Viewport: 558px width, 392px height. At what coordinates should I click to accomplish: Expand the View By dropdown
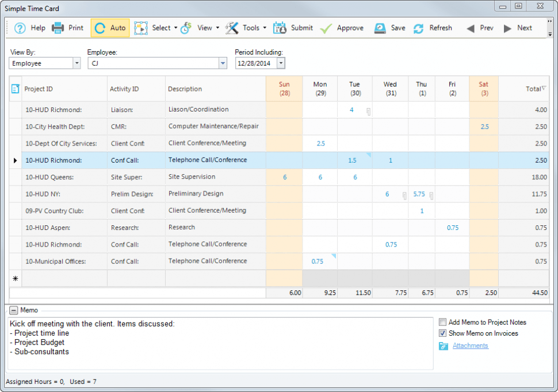tap(77, 63)
